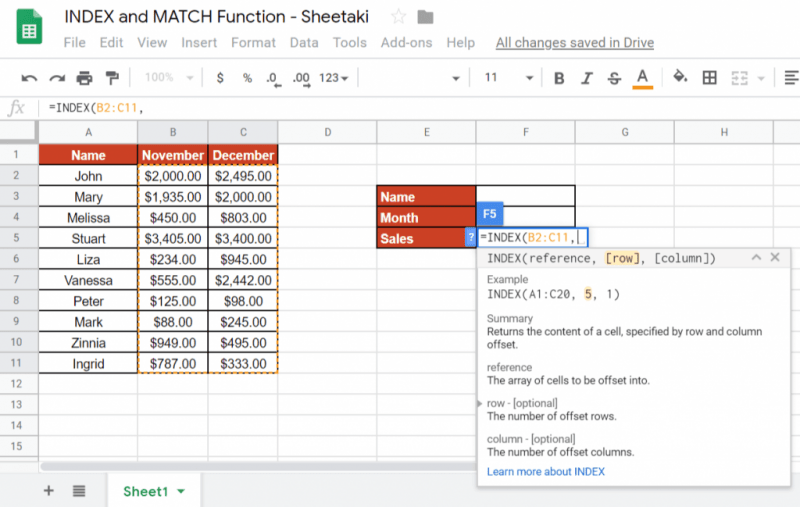800x507 pixels.
Task: Select column D header
Action: pos(328,132)
